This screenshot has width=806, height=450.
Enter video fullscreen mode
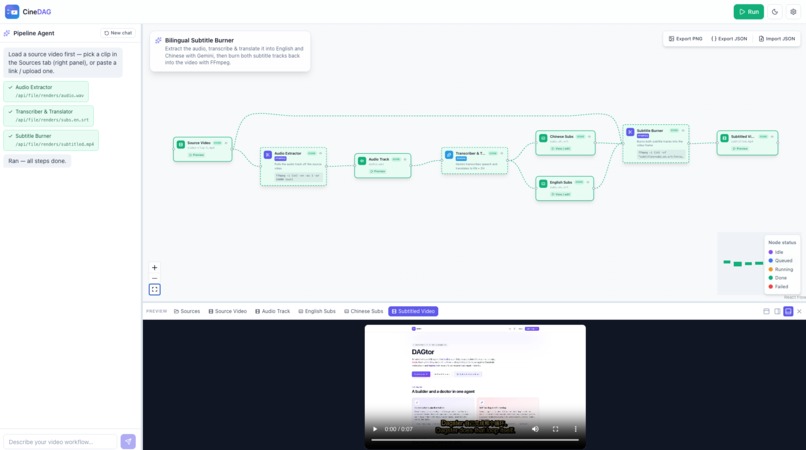pyautogui.click(x=555, y=429)
